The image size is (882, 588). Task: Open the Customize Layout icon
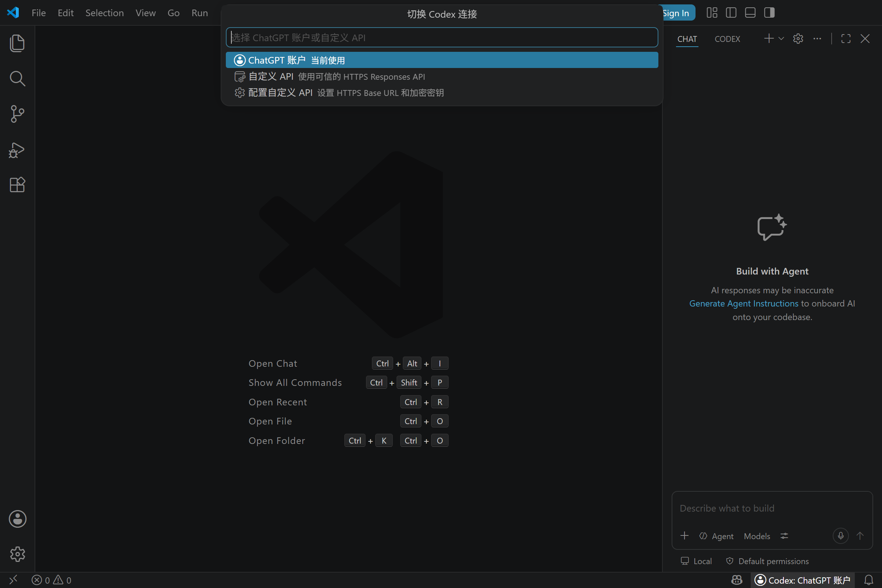(712, 13)
